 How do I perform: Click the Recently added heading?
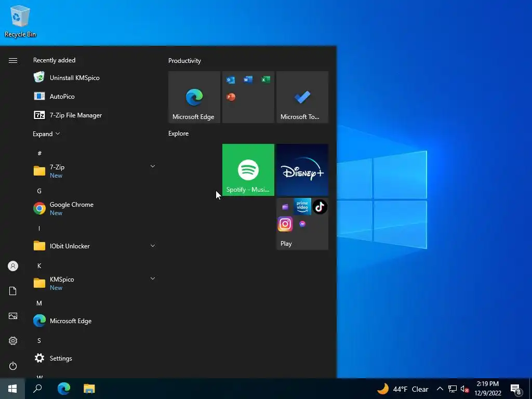tap(54, 60)
